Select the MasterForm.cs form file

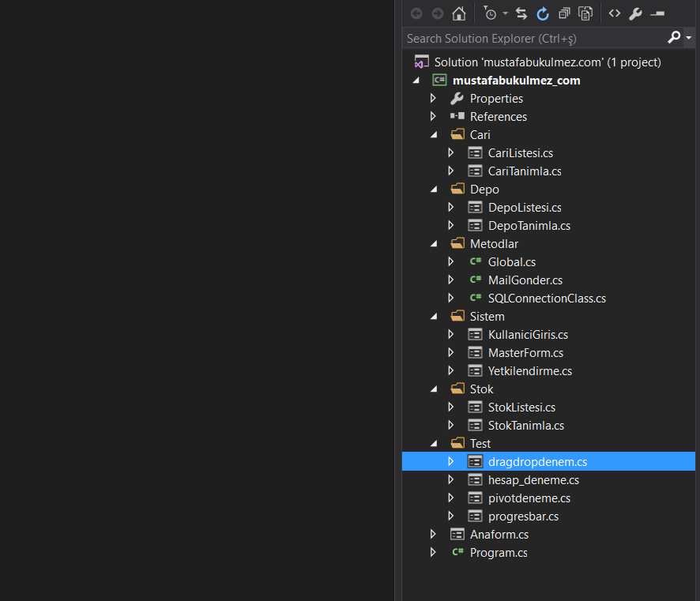coord(525,353)
